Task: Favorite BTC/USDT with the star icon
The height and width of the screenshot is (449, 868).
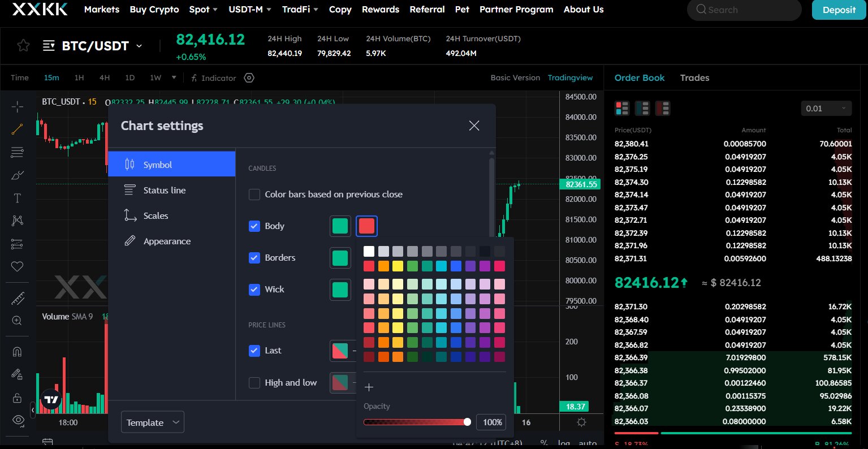Action: click(x=23, y=46)
